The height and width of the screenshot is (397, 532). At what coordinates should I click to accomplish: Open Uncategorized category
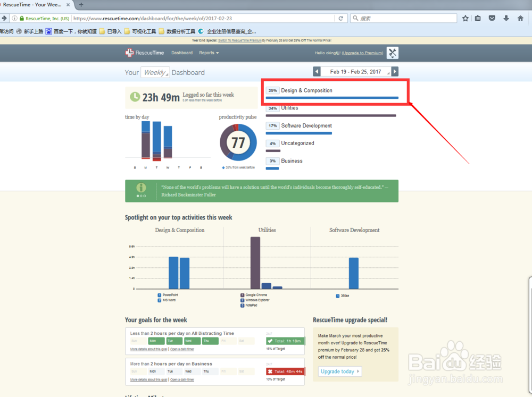coord(297,143)
